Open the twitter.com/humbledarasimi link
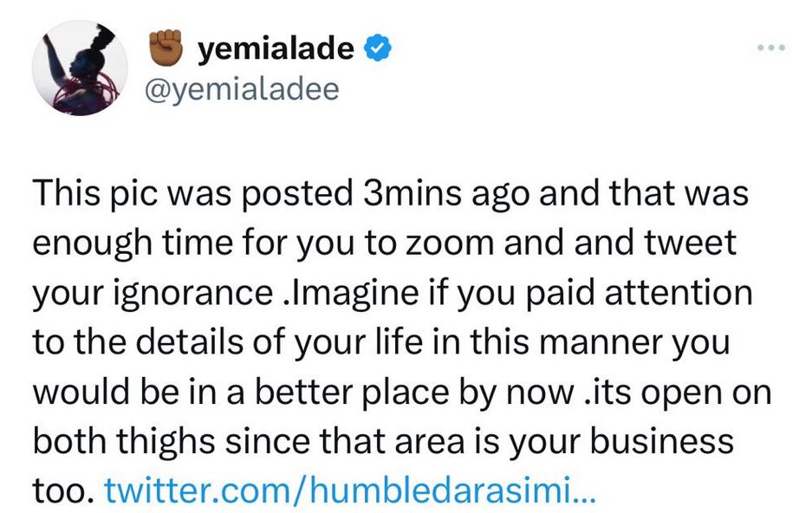Image resolution: width=812 pixels, height=513 pixels. point(349,492)
